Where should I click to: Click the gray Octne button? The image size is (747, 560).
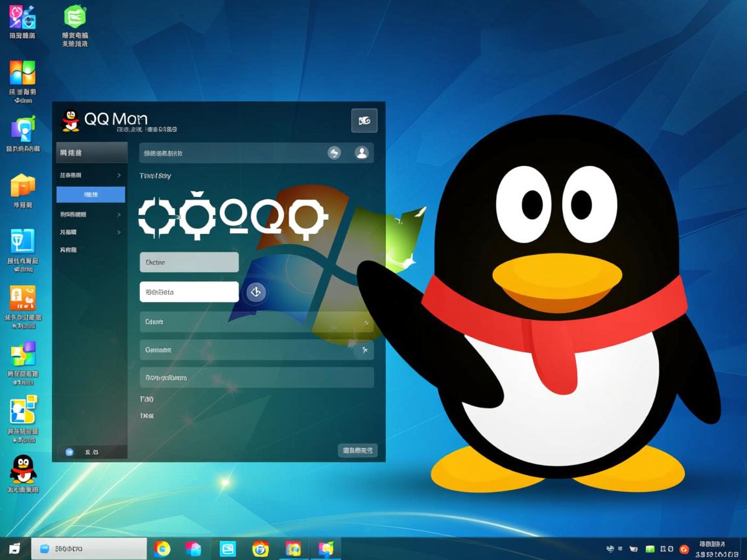[189, 262]
